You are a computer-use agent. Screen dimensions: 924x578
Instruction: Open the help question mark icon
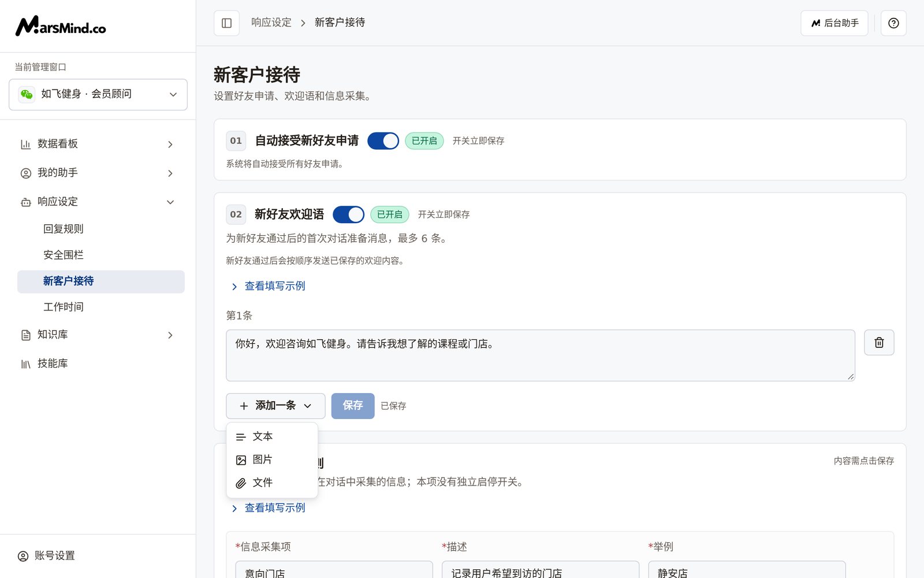tap(893, 23)
